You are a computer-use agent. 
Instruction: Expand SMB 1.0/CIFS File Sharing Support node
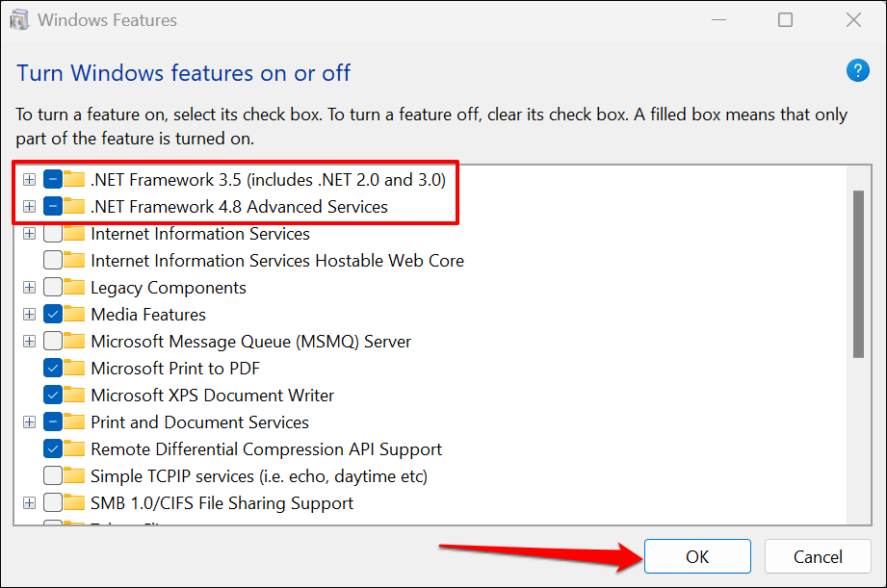tap(30, 503)
